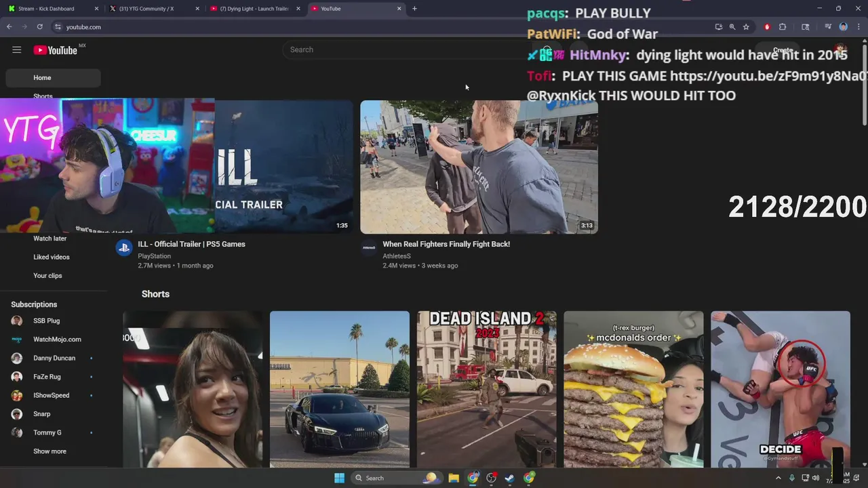The width and height of the screenshot is (868, 488).
Task: Open Your clips in sidebar
Action: (x=47, y=276)
